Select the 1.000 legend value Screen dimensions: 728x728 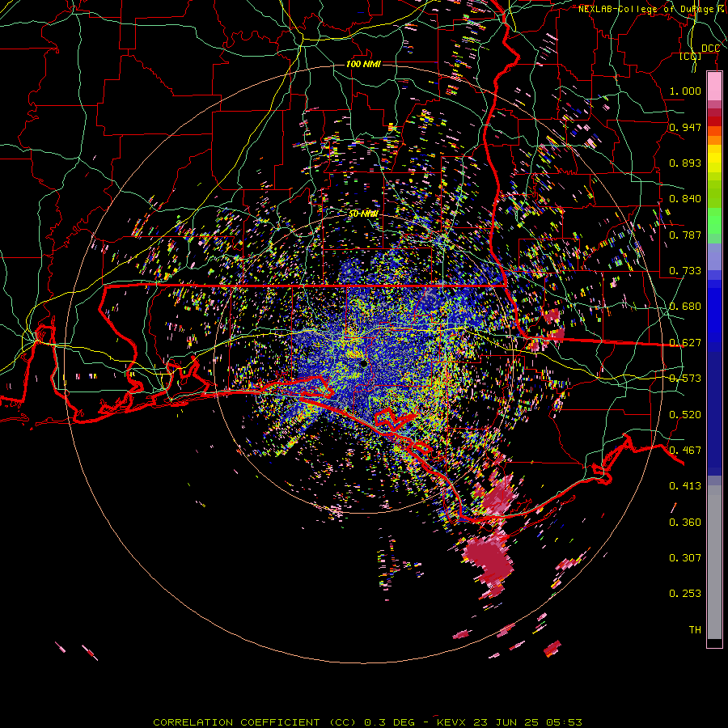685,91
